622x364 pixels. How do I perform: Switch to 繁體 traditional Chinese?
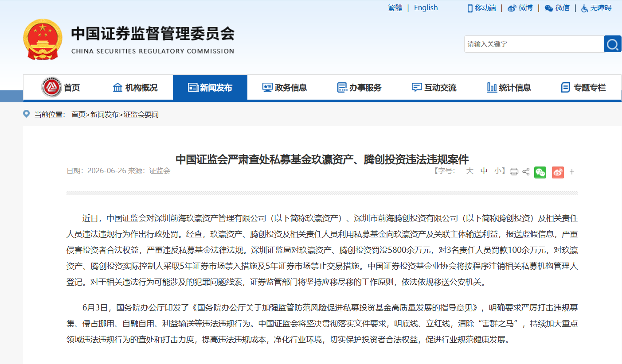pos(395,8)
